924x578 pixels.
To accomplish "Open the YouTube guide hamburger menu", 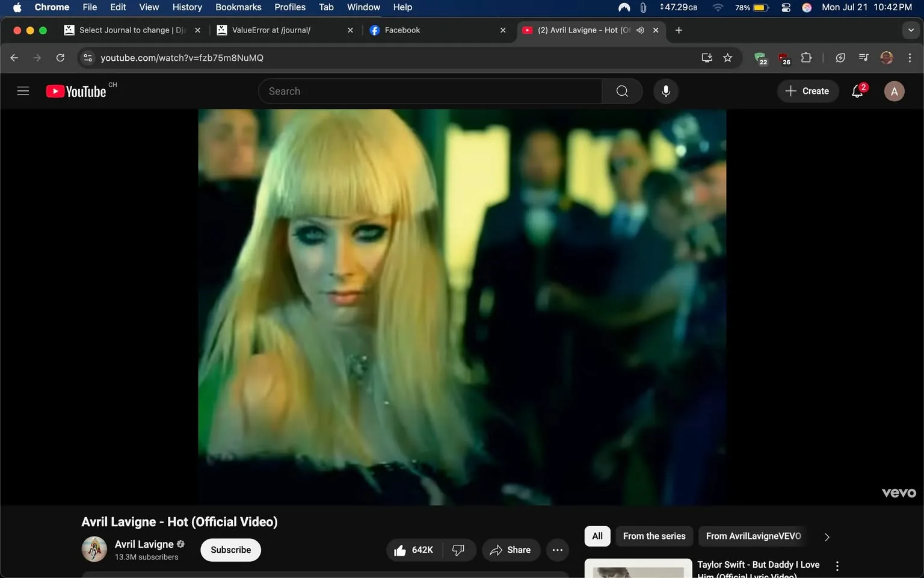I will [22, 91].
